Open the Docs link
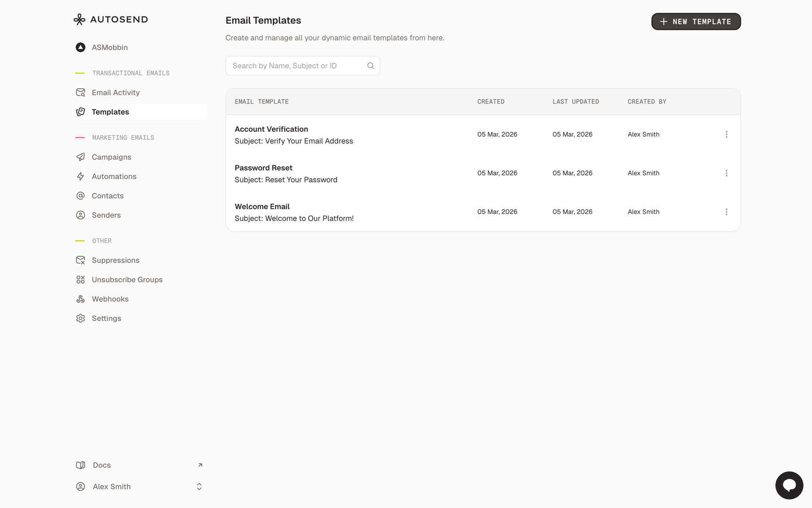This screenshot has width=812, height=508. coord(140,465)
